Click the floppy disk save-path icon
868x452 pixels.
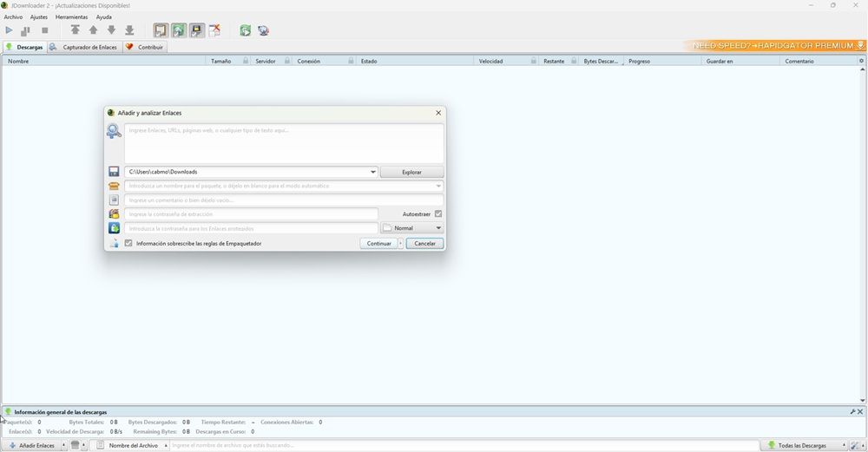coord(114,172)
